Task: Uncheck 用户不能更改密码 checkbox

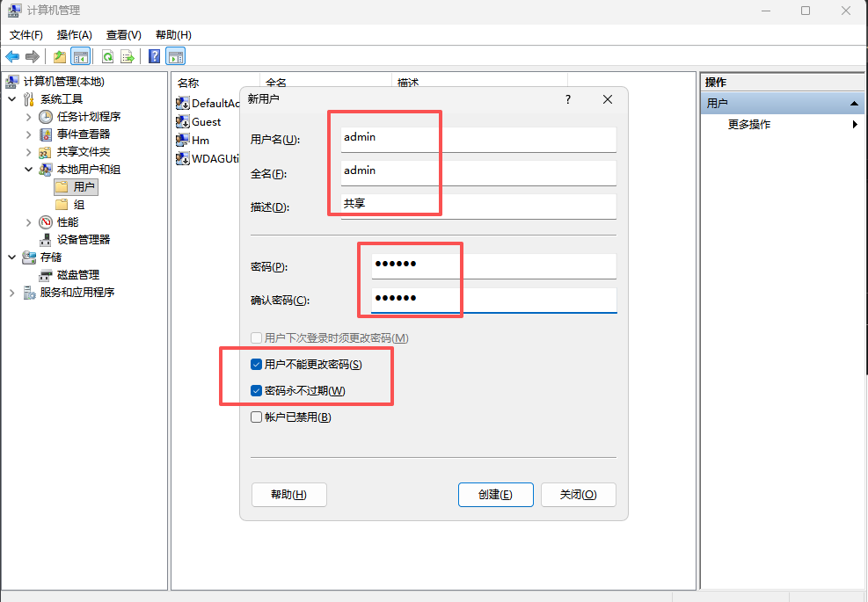Action: pos(257,364)
